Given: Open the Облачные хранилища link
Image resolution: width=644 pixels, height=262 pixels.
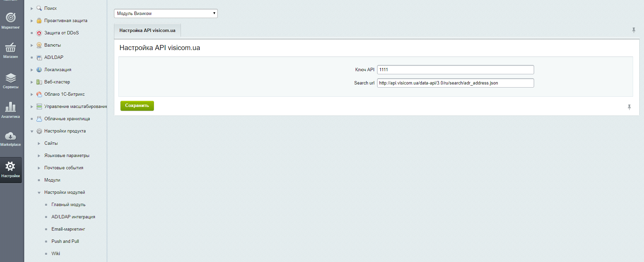Looking at the screenshot, I should tap(67, 119).
